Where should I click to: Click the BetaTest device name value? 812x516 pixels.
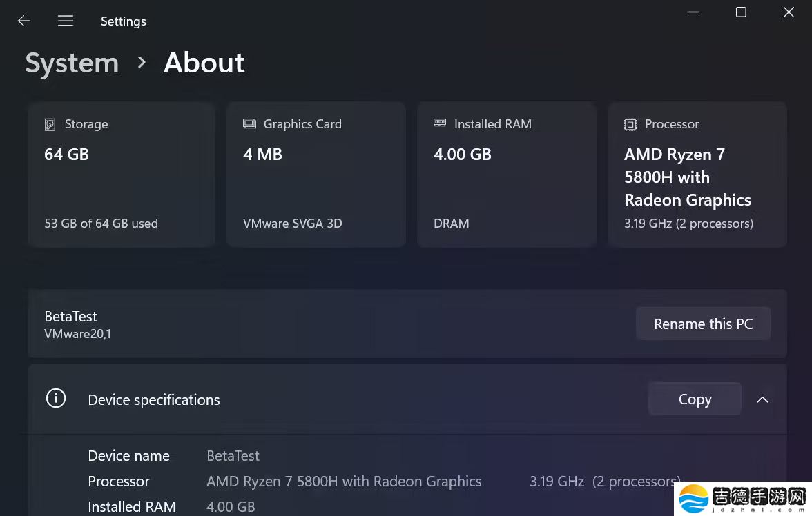click(233, 456)
